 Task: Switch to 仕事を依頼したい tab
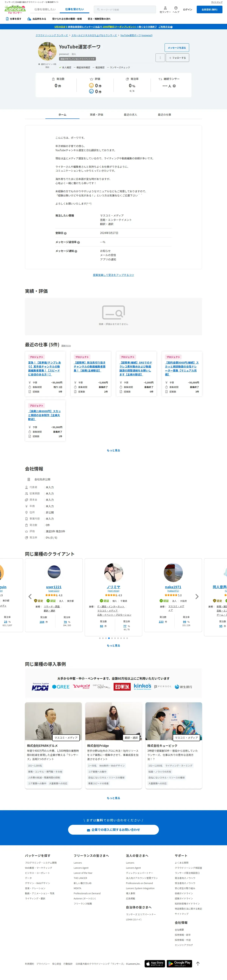point(45,9)
